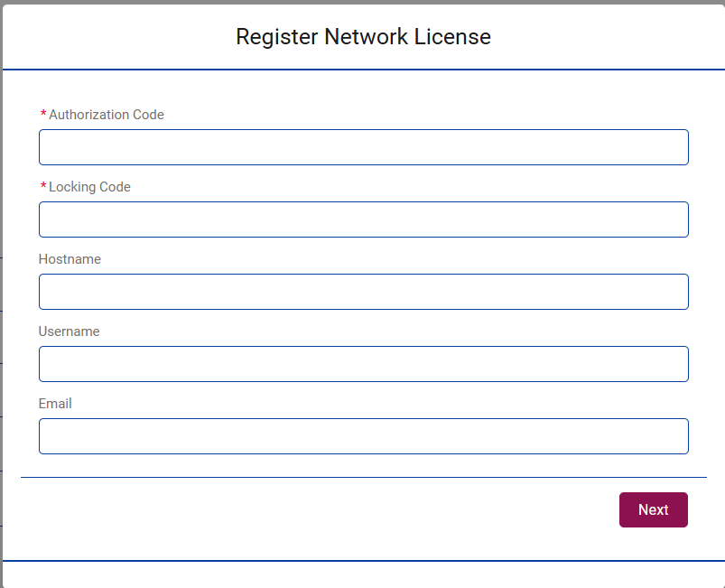Select the Hostname input field

[x=364, y=292]
